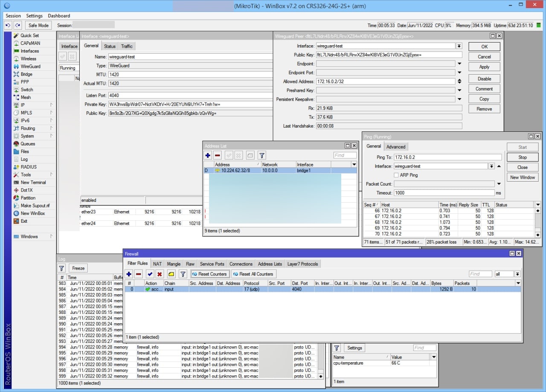Open the Advanced tab in Ping window

[396, 147]
